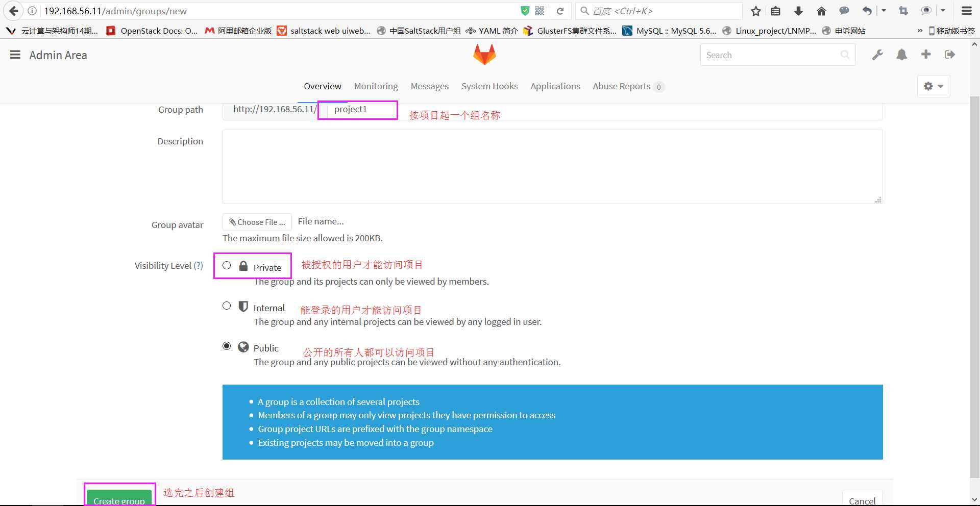Select the Public visibility radio button
This screenshot has height=506, width=980.
227,346
